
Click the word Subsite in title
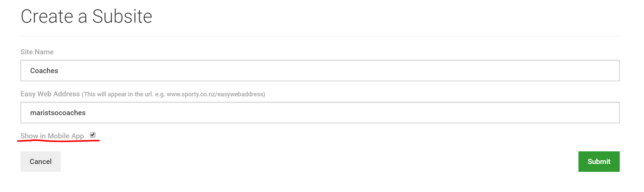(122, 16)
